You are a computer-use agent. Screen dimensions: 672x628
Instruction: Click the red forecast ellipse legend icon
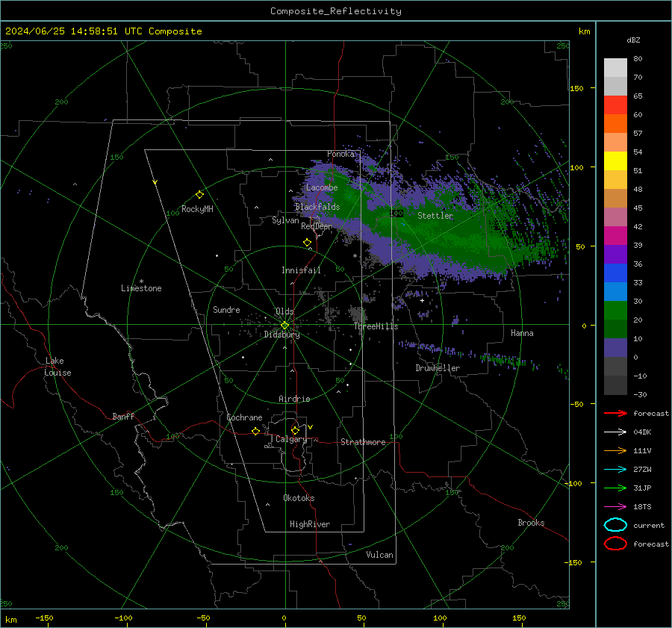615,544
